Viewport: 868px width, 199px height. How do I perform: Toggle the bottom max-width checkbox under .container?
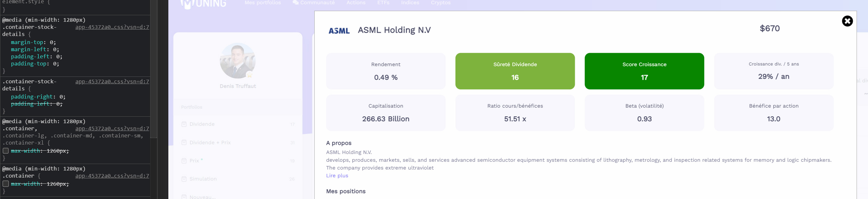(x=6, y=184)
